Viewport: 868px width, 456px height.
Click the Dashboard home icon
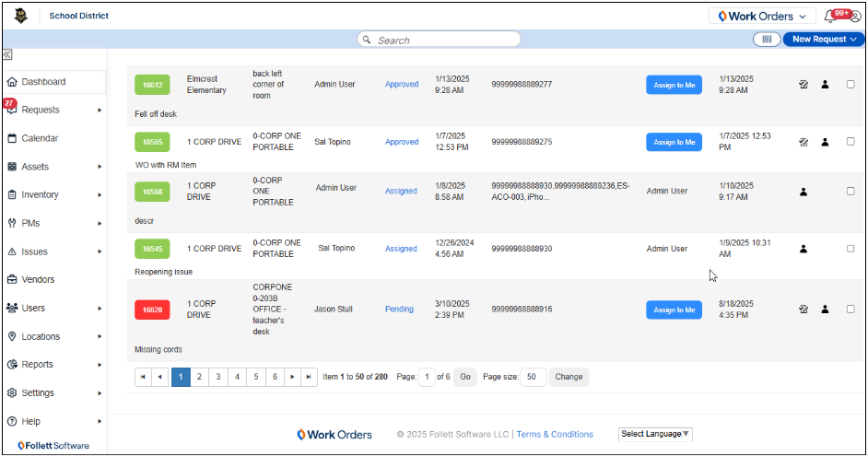12,82
